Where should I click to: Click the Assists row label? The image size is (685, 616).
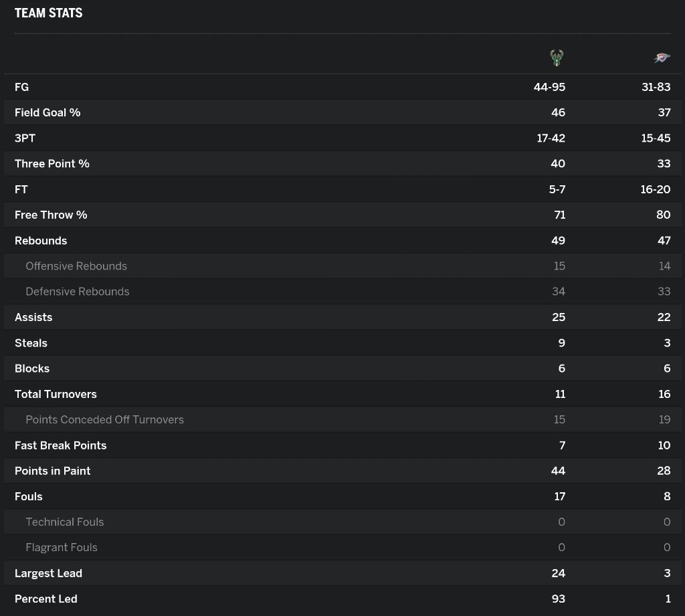pyautogui.click(x=33, y=317)
